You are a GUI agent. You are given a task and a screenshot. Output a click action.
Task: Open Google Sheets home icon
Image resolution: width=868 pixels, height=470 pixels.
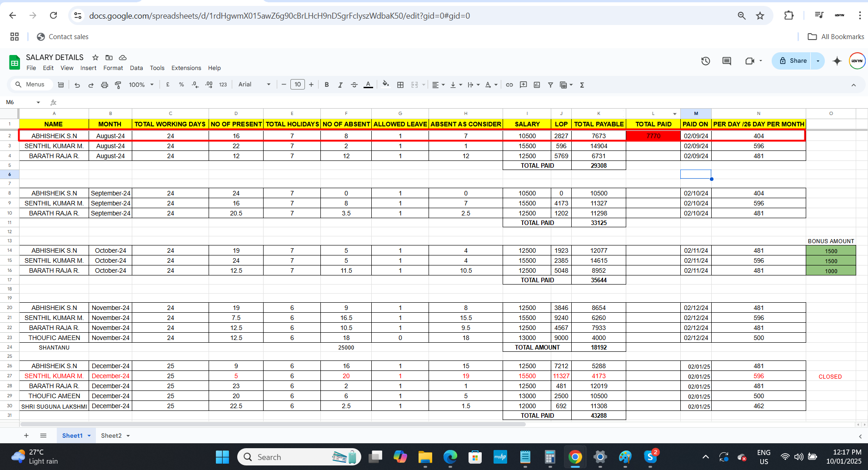[x=15, y=62]
